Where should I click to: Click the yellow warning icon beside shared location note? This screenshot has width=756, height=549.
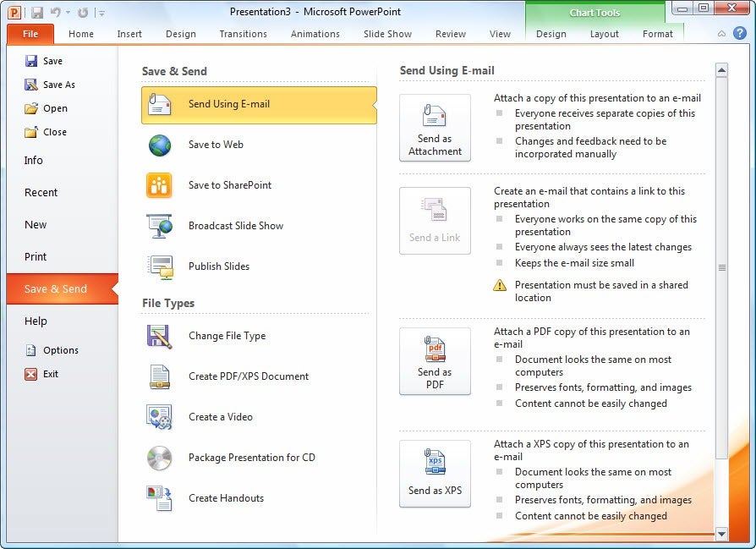click(500, 286)
